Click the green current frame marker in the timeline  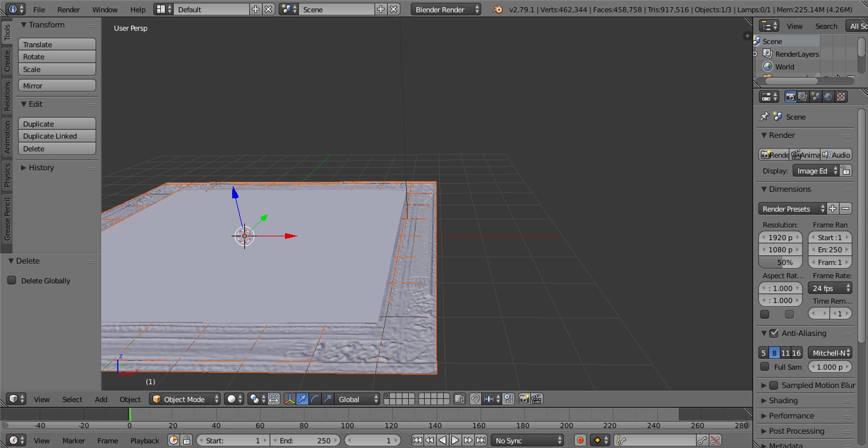[130, 415]
